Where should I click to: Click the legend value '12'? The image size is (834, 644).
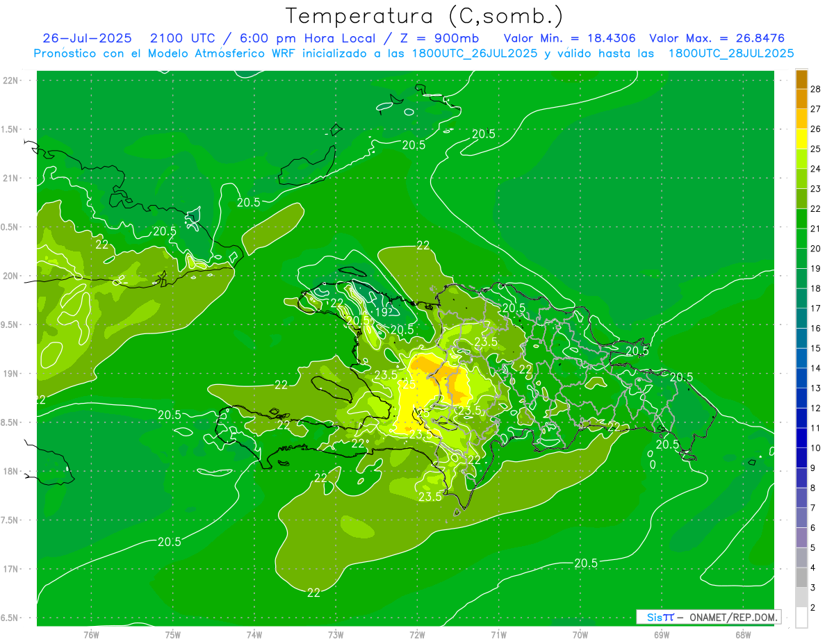click(816, 408)
